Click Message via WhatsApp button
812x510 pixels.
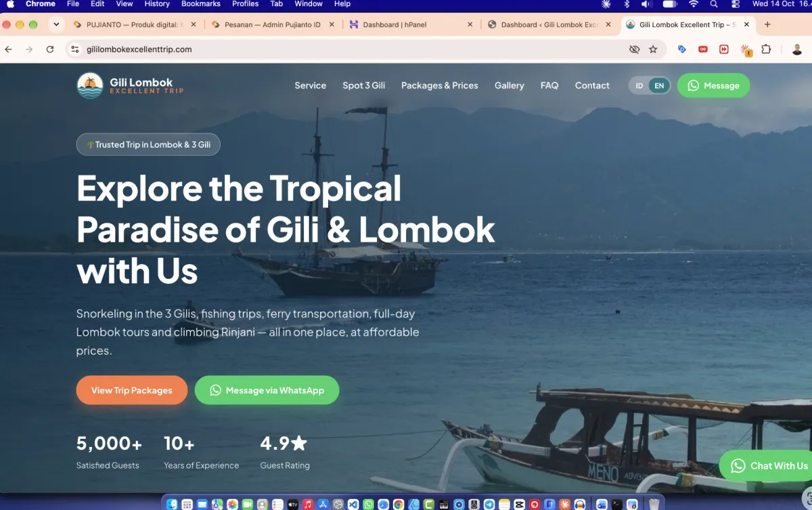(x=267, y=390)
